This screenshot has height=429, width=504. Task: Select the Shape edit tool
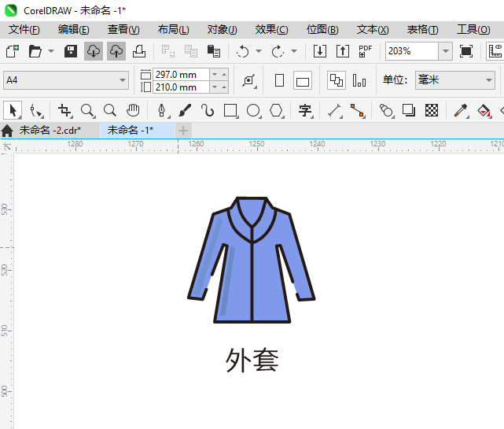(x=36, y=111)
